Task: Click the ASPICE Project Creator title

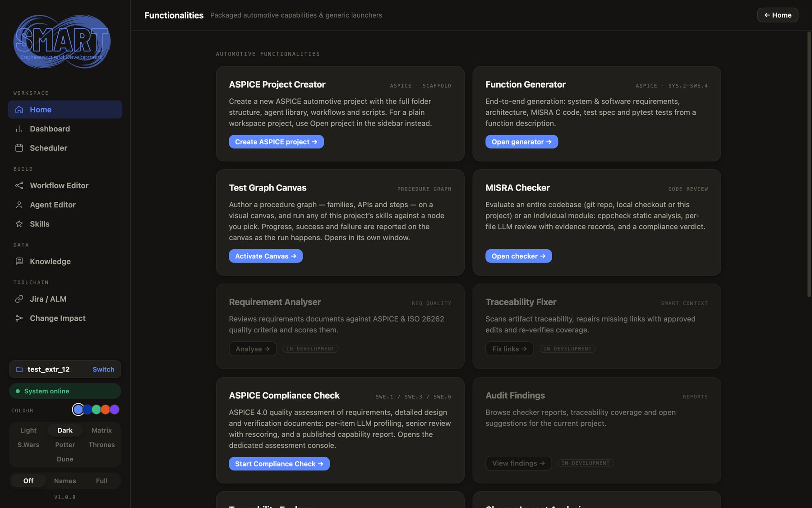Action: (277, 84)
